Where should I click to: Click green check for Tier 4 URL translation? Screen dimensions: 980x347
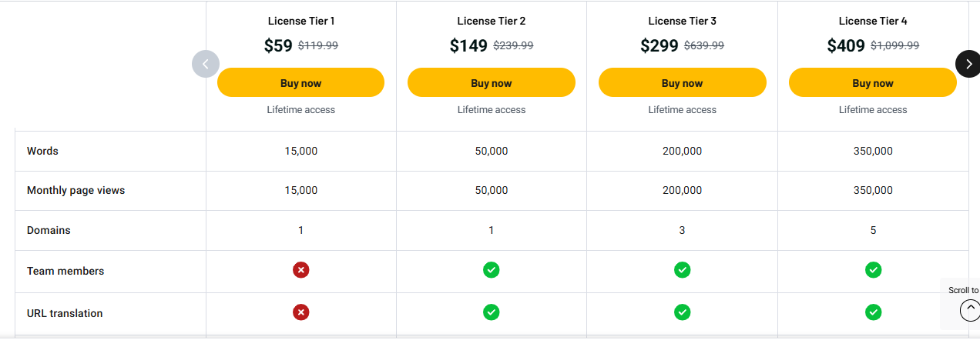pyautogui.click(x=873, y=312)
